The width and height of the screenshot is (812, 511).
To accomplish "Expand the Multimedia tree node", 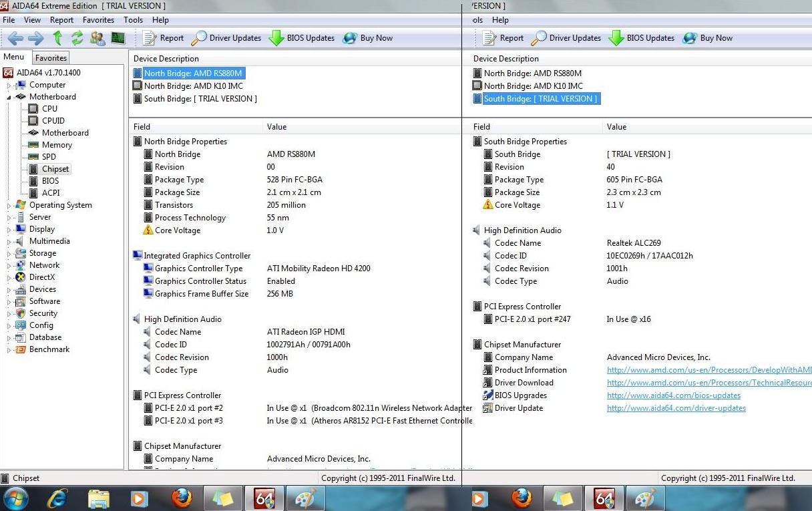I will click(x=9, y=242).
